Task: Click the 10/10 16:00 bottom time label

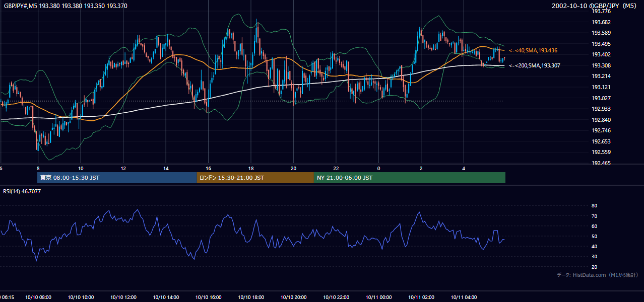Action: point(208,297)
